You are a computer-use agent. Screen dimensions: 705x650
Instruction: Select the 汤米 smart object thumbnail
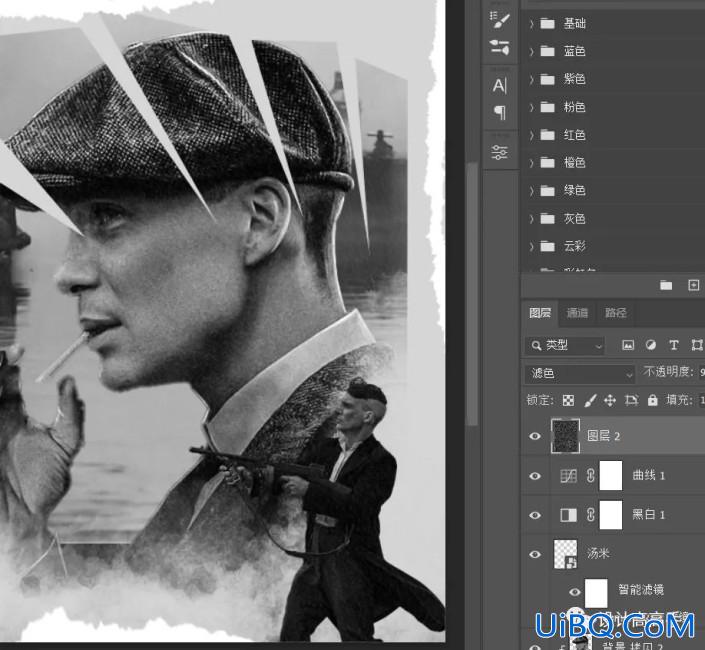[x=565, y=554]
